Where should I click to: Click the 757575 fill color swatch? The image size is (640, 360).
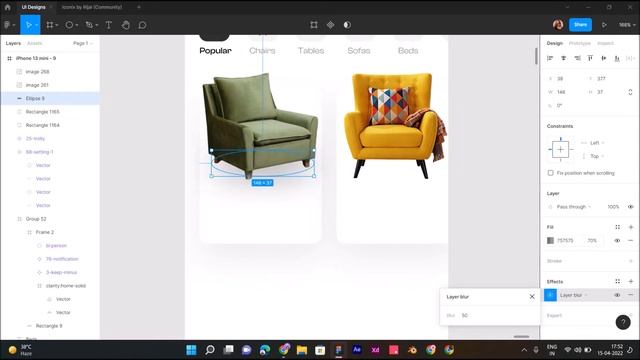click(550, 240)
